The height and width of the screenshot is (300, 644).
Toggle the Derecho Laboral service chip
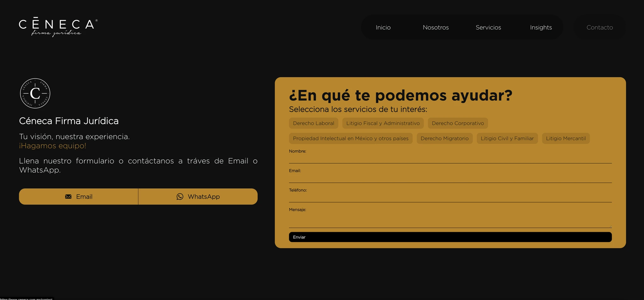[314, 123]
